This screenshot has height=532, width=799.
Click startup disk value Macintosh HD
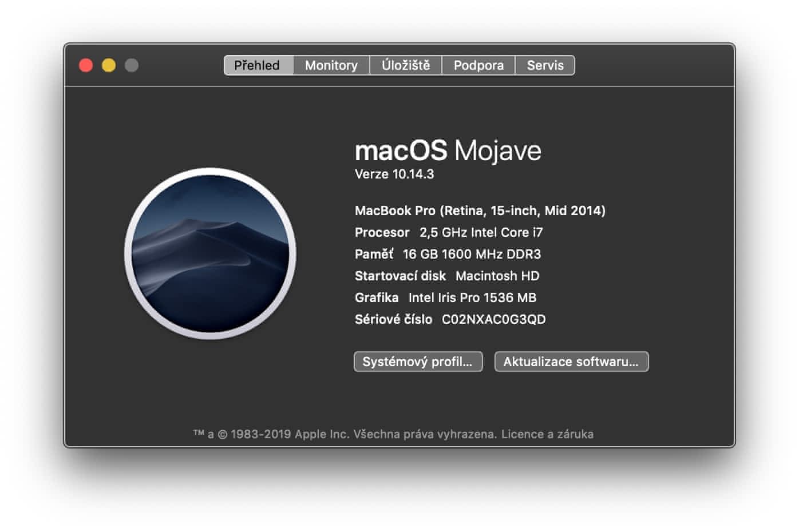coord(497,276)
